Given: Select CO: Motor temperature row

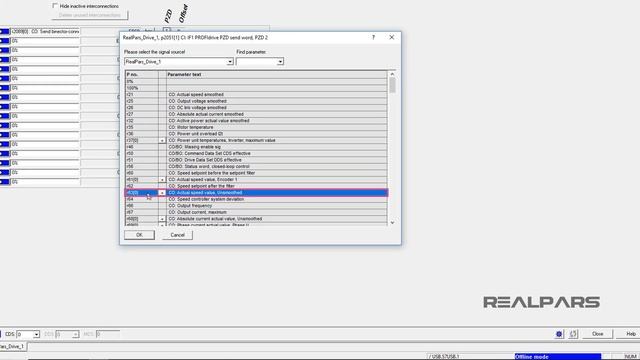Looking at the screenshot, I should coord(256,127).
